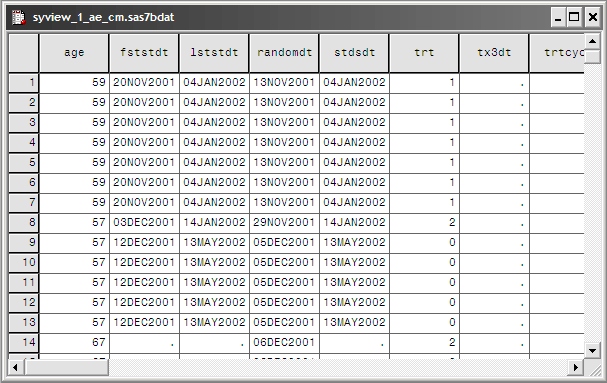
Task: Select the age column header
Action: coord(74,53)
